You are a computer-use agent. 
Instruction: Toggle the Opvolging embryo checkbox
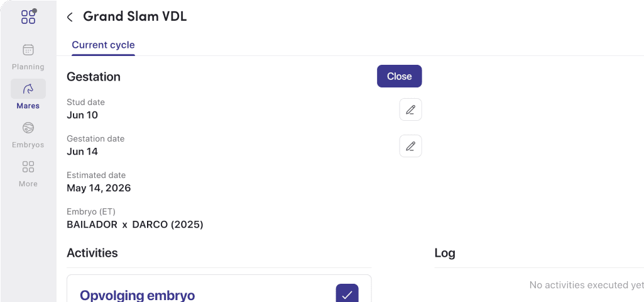(347, 294)
